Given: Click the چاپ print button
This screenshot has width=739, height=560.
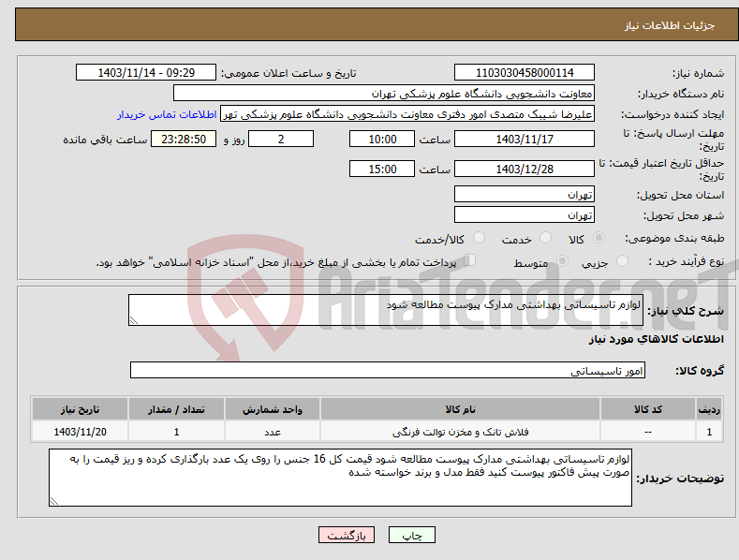Looking at the screenshot, I should coord(412,535).
